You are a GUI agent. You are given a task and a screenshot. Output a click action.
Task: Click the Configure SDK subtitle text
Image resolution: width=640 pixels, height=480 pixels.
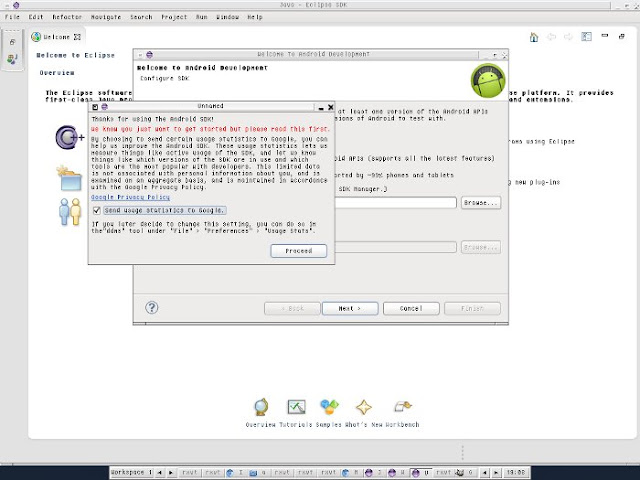coord(164,78)
